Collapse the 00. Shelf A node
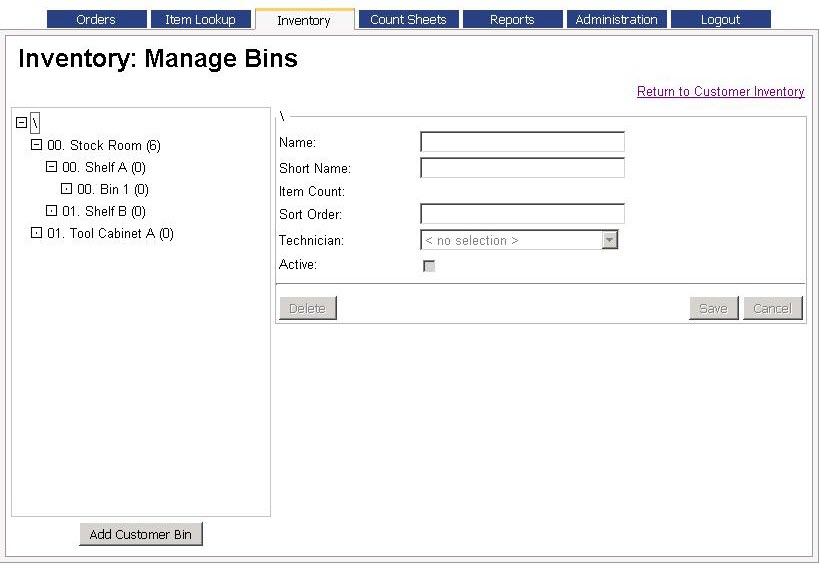The image size is (819, 565). (52, 167)
